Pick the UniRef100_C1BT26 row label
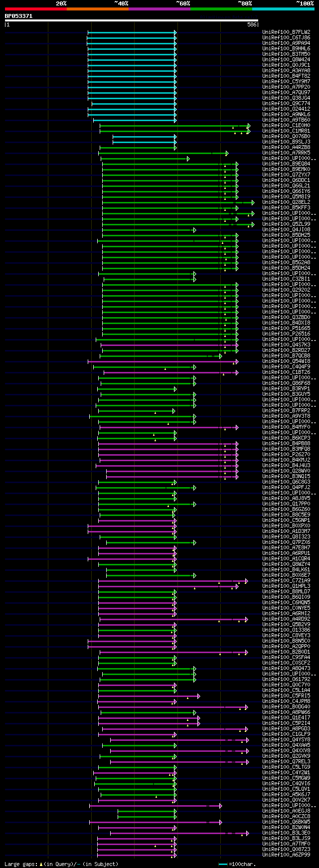The image size is (319, 868). [x=286, y=372]
